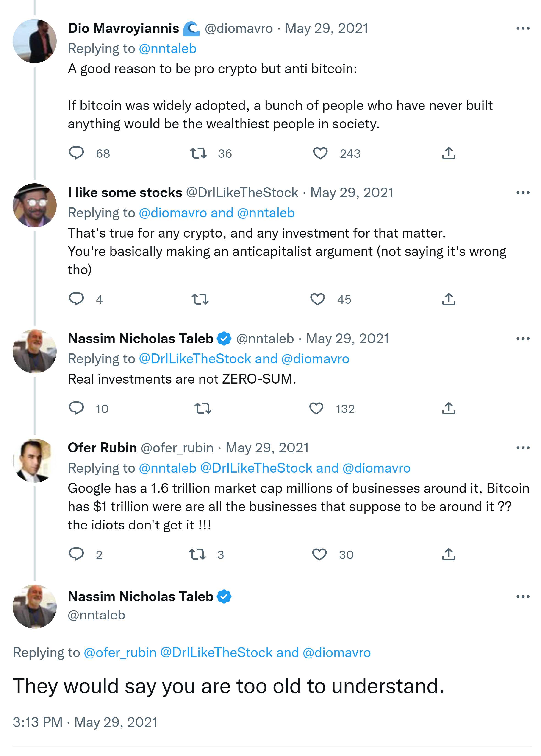
Task: Share the ZERO-SUM tweet by Taleb
Action: click(x=448, y=408)
